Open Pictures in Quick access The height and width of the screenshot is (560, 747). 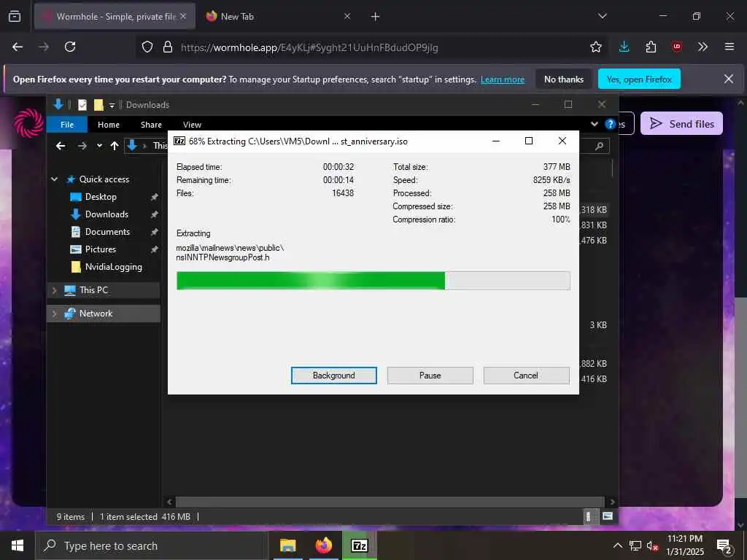coord(100,249)
